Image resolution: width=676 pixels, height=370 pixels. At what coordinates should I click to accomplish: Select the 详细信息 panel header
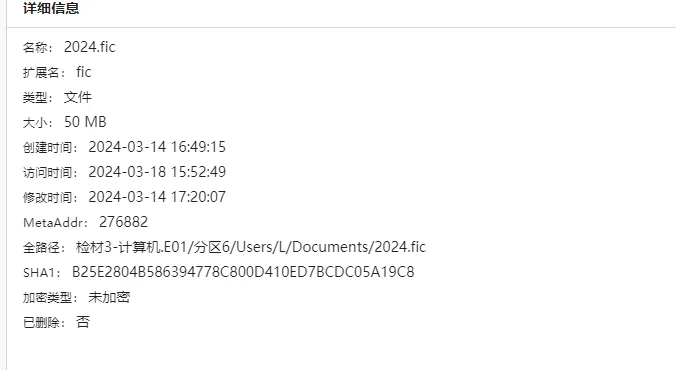click(51, 8)
